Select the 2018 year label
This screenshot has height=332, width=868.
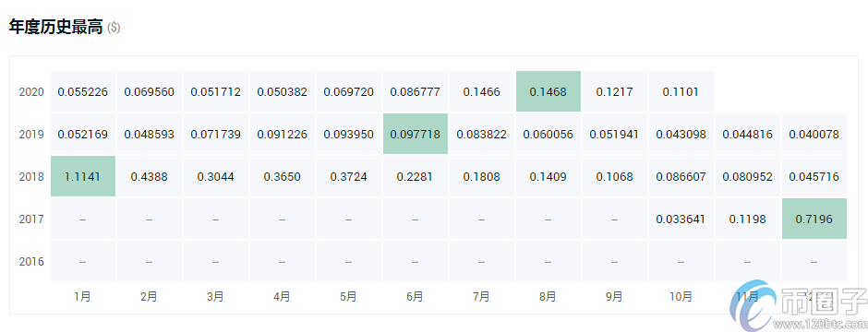(x=31, y=177)
